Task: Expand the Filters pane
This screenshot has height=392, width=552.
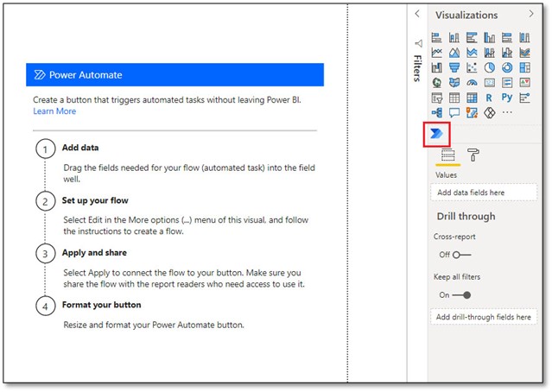Action: (417, 68)
